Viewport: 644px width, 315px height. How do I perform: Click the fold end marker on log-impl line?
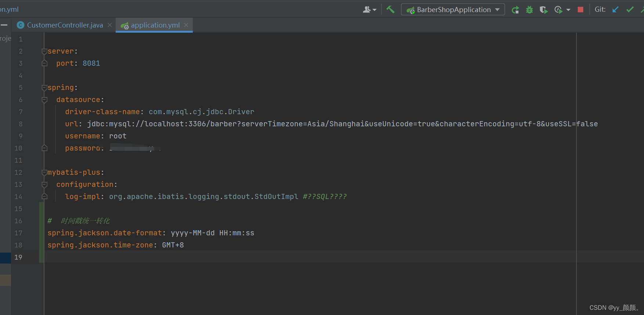tap(44, 196)
